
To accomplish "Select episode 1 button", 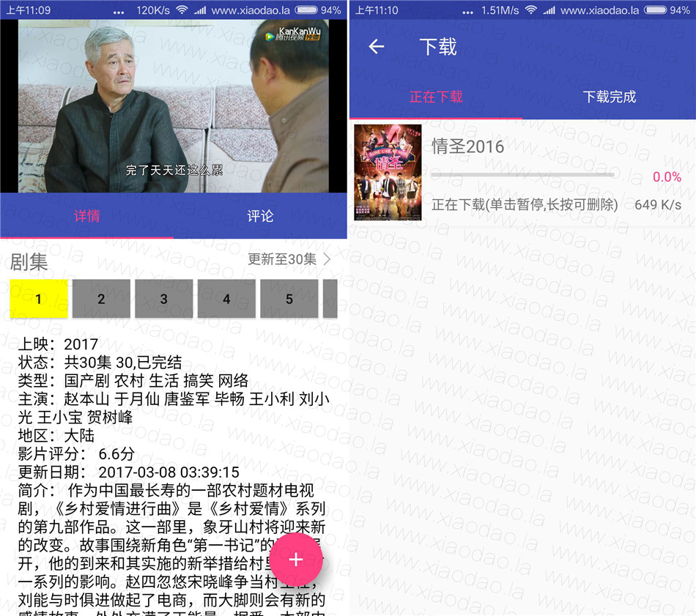I will 39,299.
